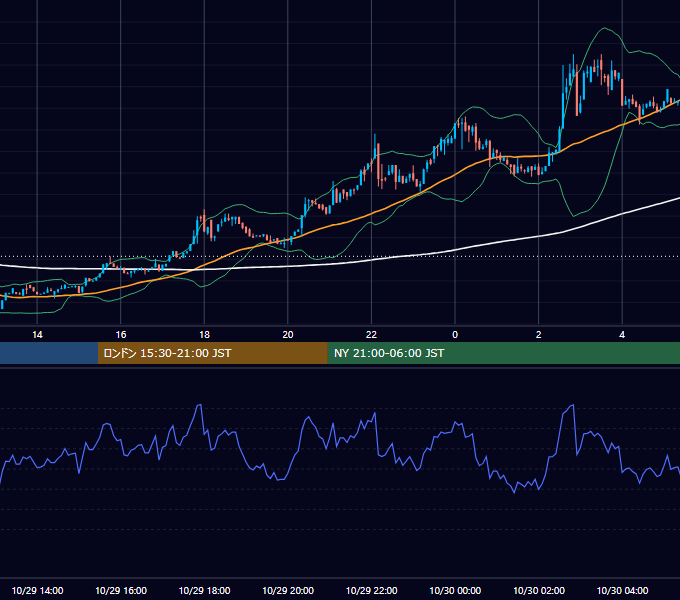Click the 16 hour label on the chart axis
680x600 pixels.
[121, 335]
